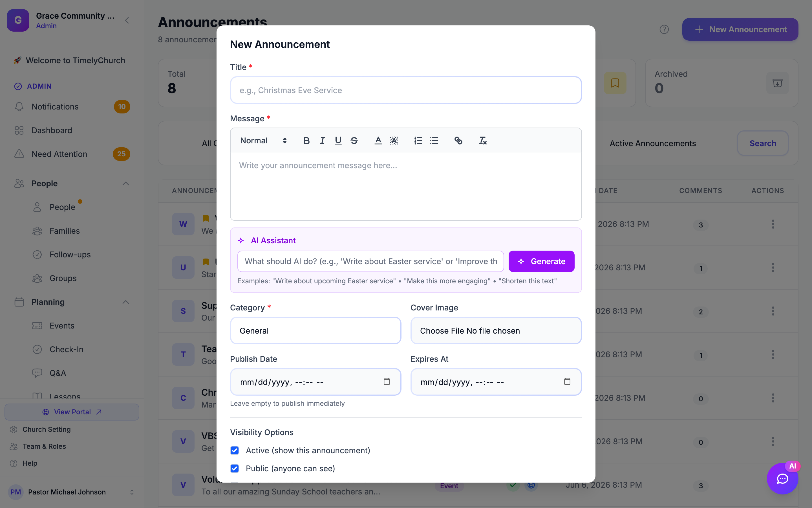
Task: Toggle strikethrough formatting in message editor
Action: coord(354,141)
